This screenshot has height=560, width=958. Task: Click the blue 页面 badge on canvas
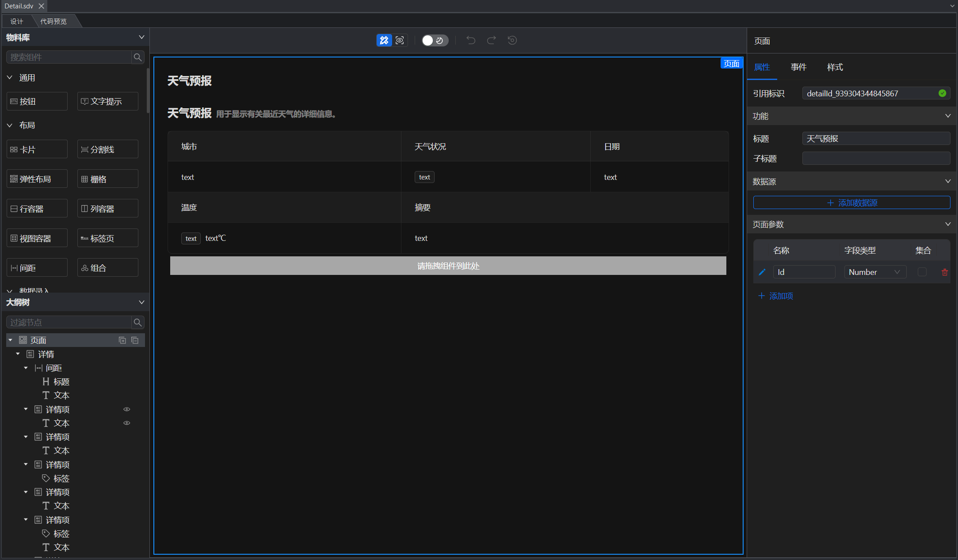coord(731,63)
